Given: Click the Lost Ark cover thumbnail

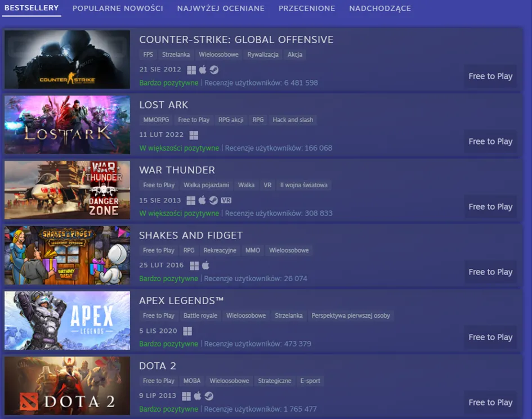Looking at the screenshot, I should 67,125.
